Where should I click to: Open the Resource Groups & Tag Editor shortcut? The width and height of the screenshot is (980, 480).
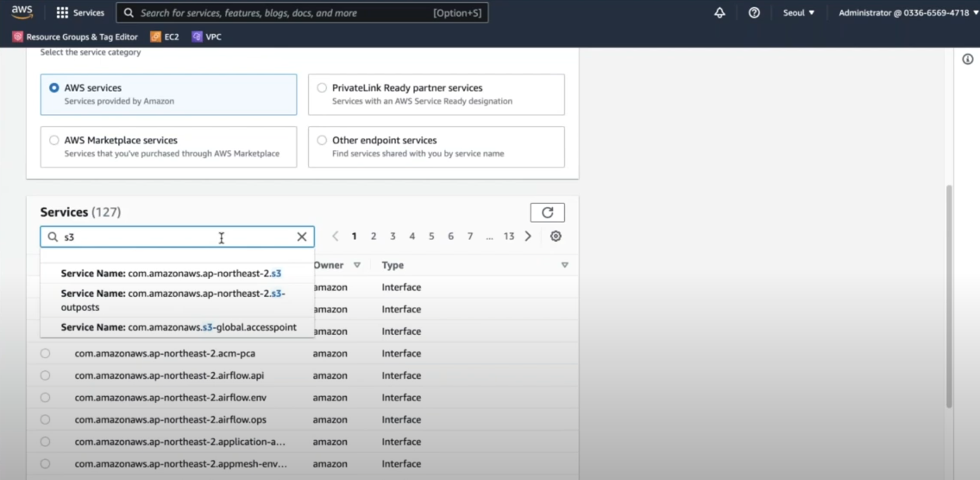coord(75,37)
